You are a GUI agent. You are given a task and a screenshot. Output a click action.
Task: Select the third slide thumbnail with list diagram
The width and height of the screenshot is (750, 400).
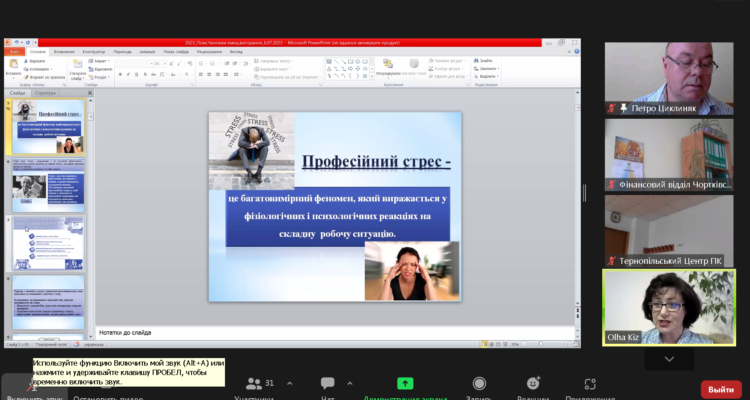coord(48,243)
